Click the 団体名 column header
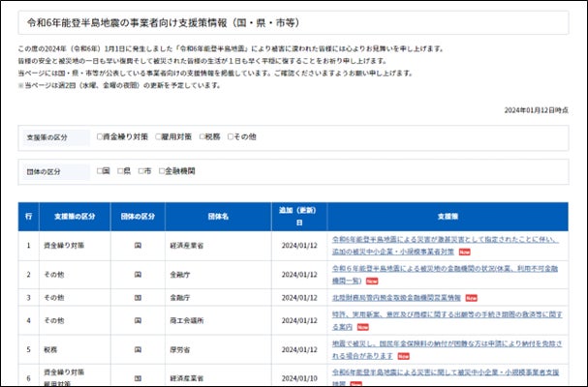Viewport: 588px width, 387px height. pyautogui.click(x=218, y=217)
